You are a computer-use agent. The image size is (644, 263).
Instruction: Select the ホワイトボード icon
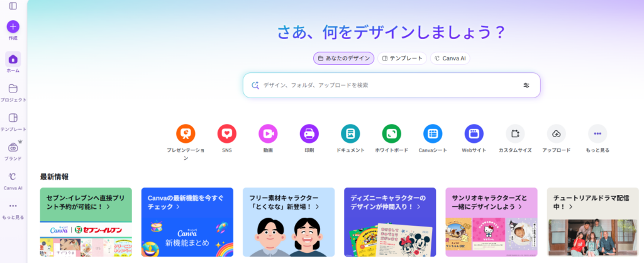[391, 133]
